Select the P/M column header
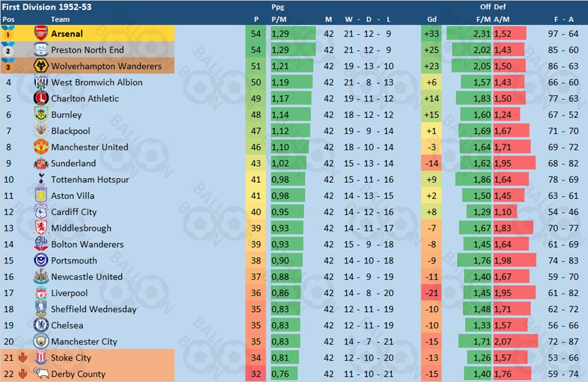 tap(279, 19)
